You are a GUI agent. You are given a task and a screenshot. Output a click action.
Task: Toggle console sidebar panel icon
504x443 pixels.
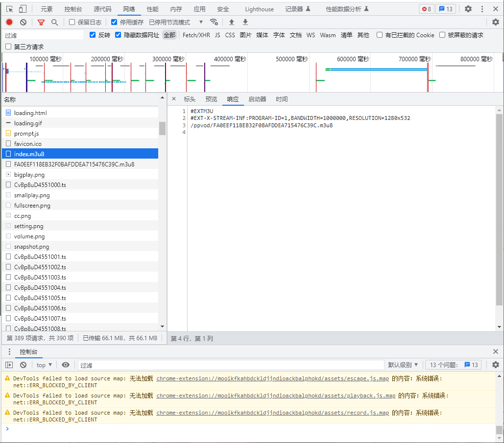click(x=9, y=365)
